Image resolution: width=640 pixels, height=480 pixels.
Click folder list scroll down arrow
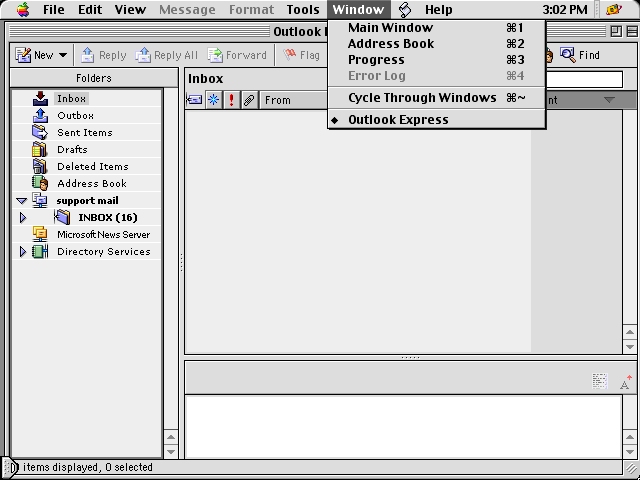(x=171, y=451)
